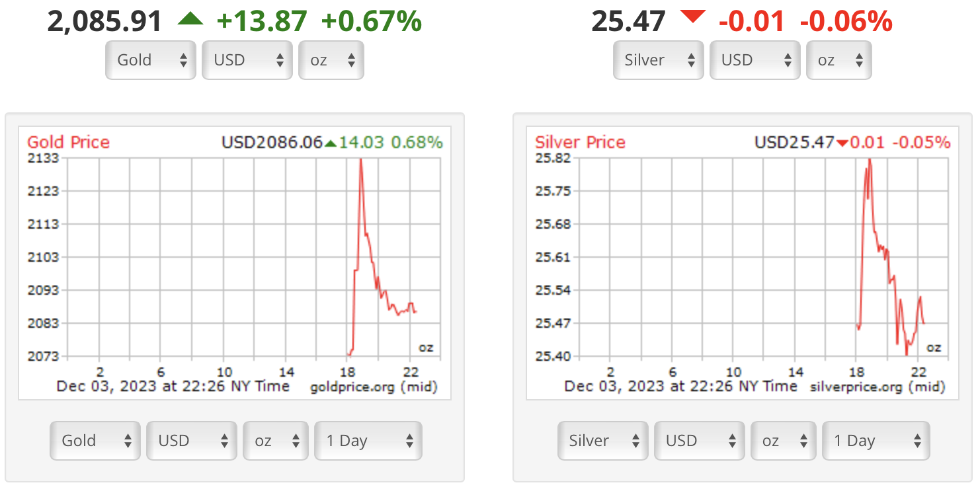Expand oz selector below the silver chart

784,441
